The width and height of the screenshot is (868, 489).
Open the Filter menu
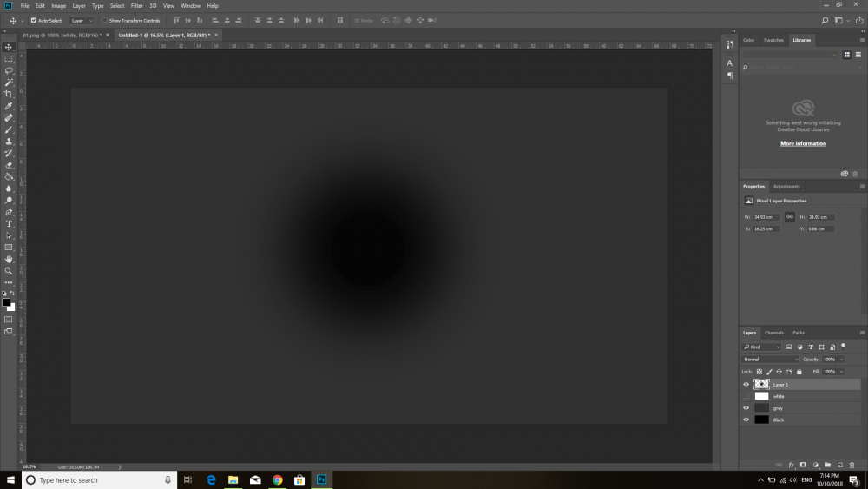[136, 5]
